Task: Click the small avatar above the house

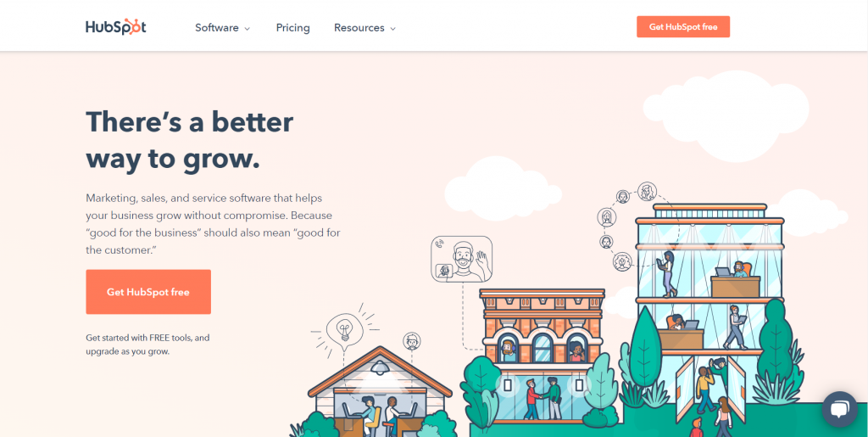Action: click(x=412, y=341)
